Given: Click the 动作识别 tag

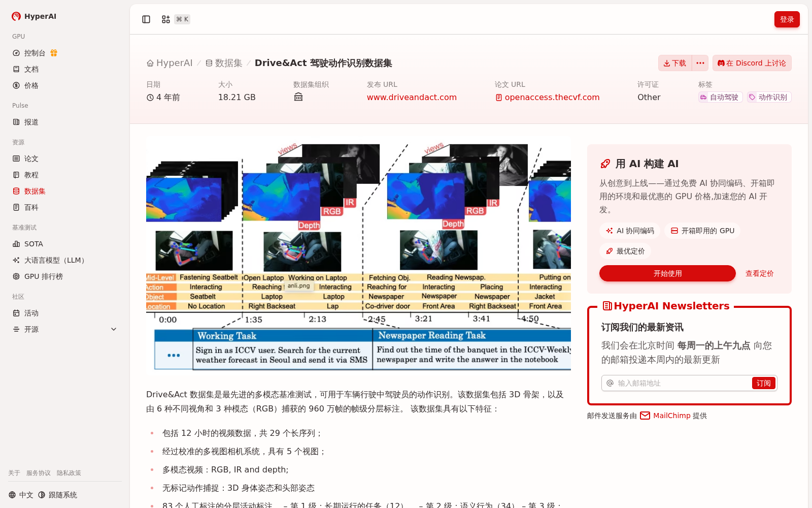Looking at the screenshot, I should (769, 97).
